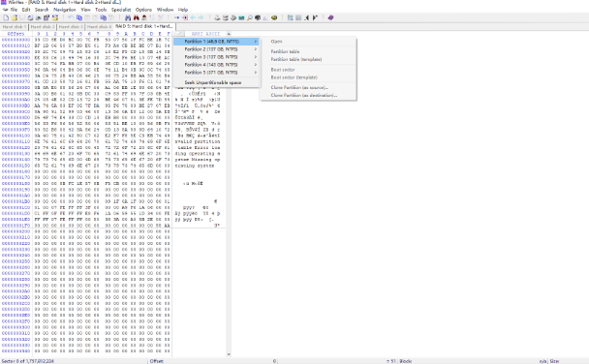Viewport: 589px width, 364px height.
Task: Open the Options menu
Action: 143,10
